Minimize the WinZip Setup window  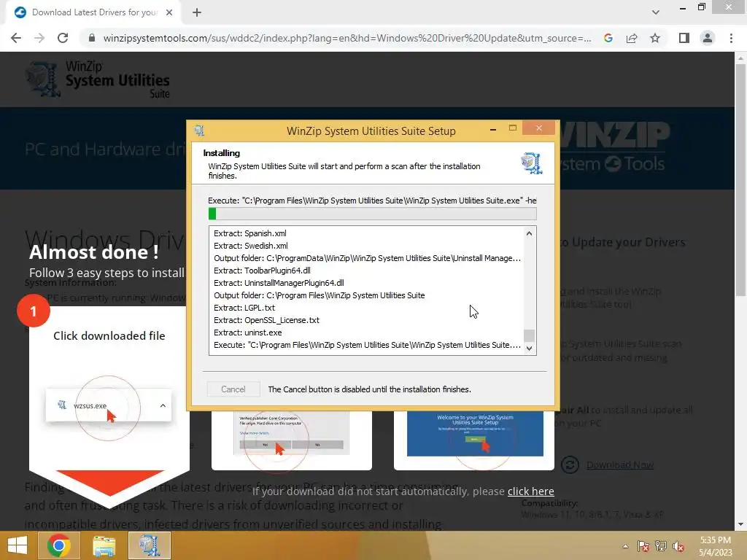[493, 129]
